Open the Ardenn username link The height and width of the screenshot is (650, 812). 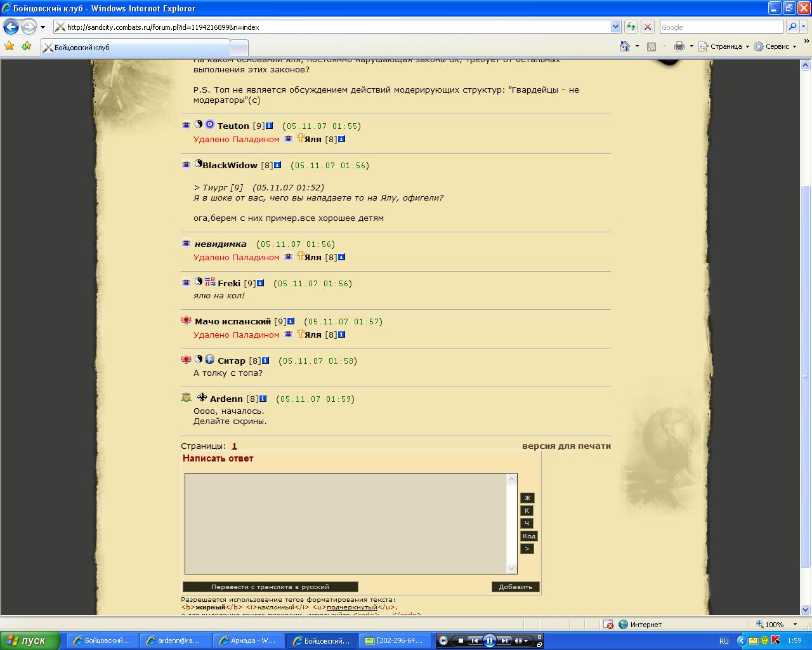point(226,399)
